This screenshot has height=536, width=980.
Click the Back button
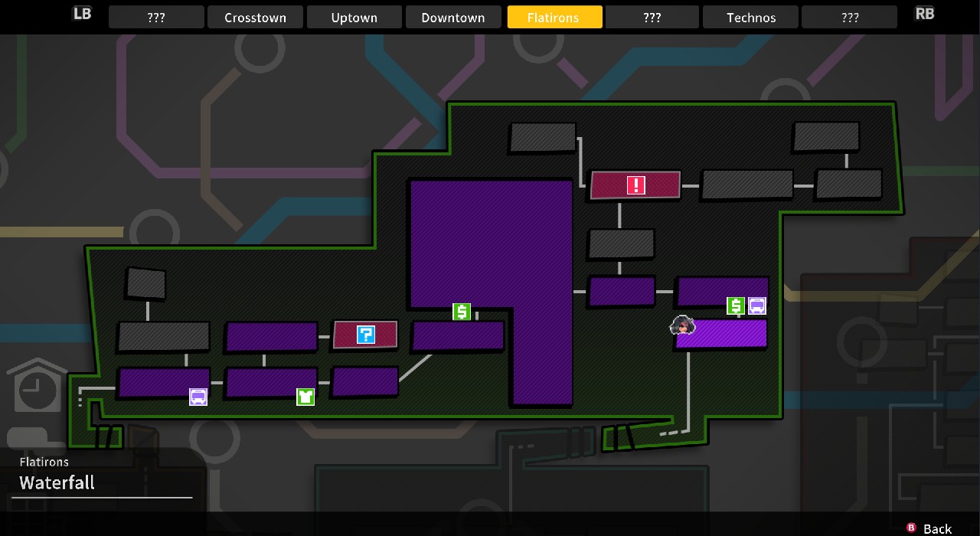(x=929, y=528)
